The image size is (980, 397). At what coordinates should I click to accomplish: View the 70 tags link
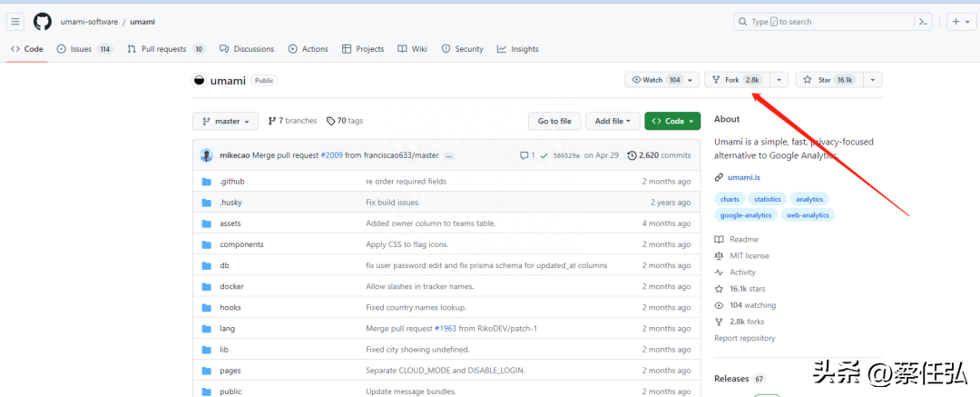pos(345,121)
